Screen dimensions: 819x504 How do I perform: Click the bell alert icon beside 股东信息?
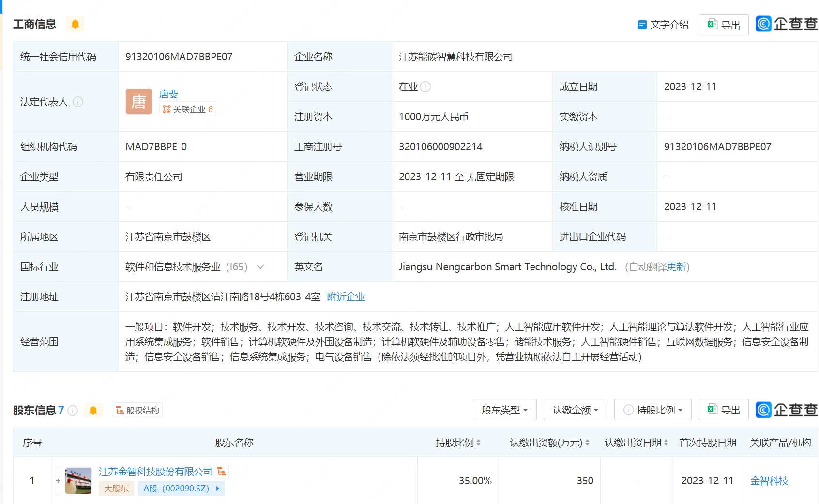[93, 411]
